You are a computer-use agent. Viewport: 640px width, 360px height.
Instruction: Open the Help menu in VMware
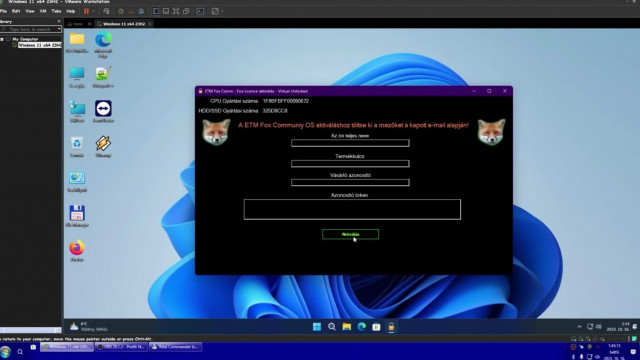coord(71,11)
